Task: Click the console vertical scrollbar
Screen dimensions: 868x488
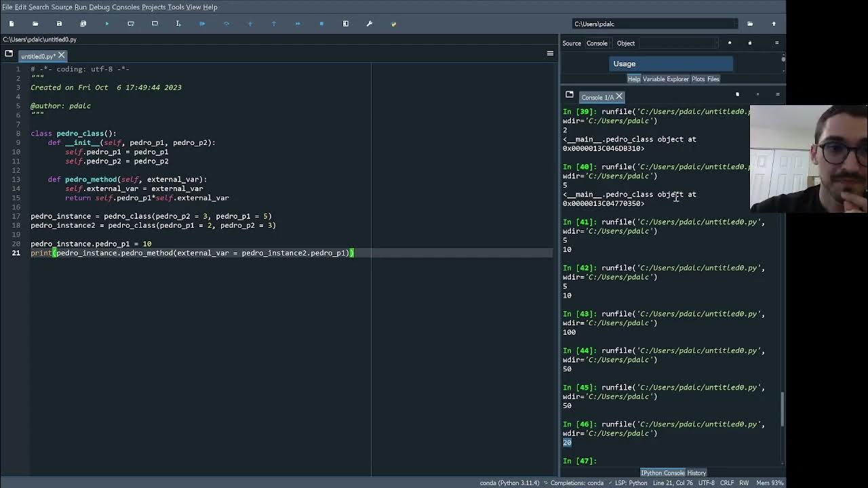Action: [783, 409]
